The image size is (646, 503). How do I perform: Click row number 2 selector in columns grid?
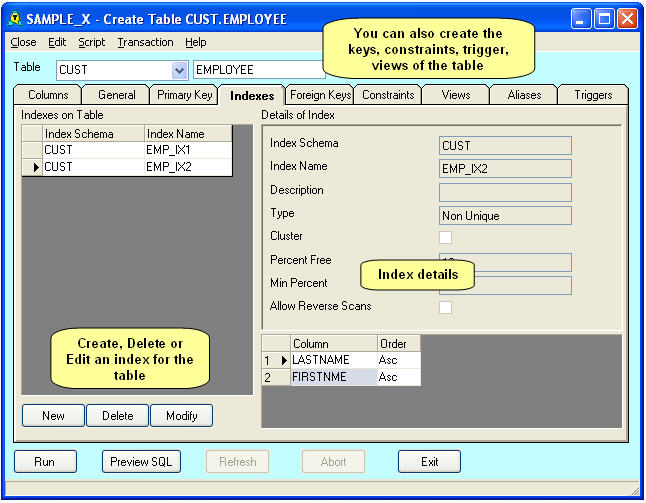coord(276,377)
